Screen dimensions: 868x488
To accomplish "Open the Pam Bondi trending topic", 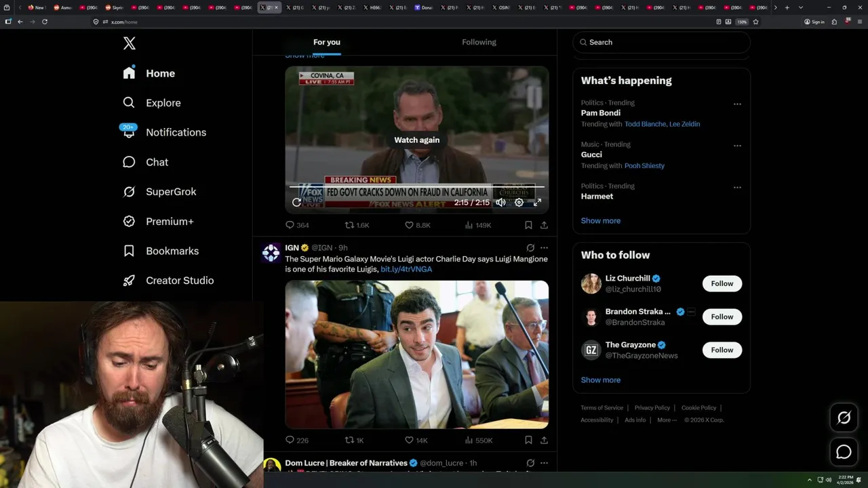I will [601, 113].
